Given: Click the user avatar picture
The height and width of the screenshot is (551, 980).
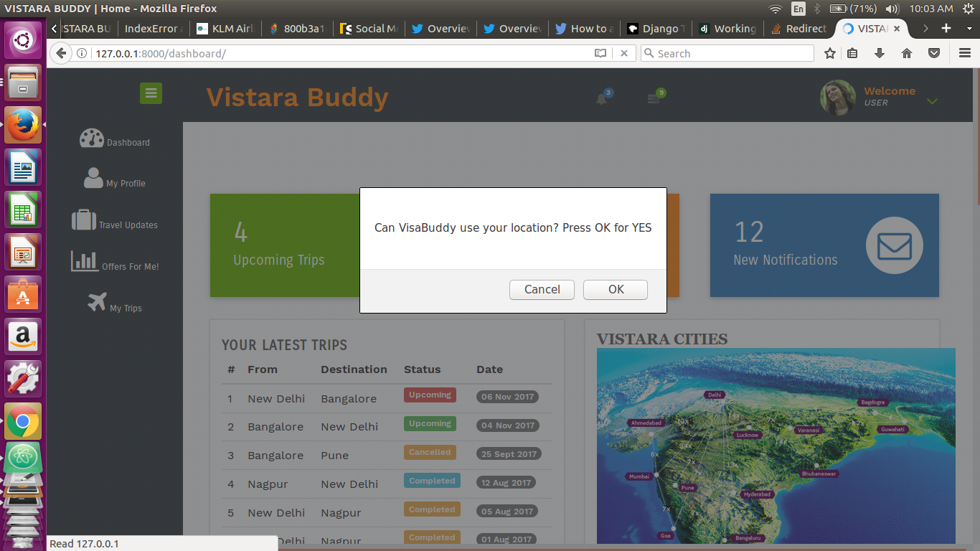Looking at the screenshot, I should tap(838, 98).
